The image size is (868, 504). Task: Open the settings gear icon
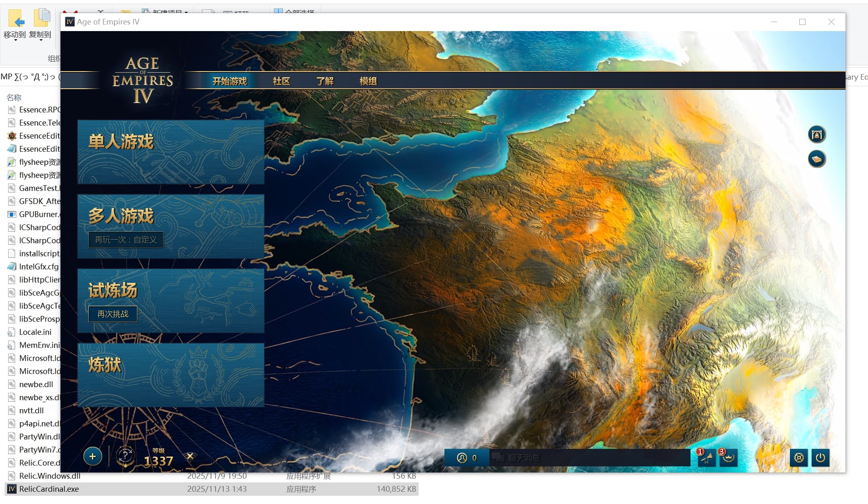[798, 457]
